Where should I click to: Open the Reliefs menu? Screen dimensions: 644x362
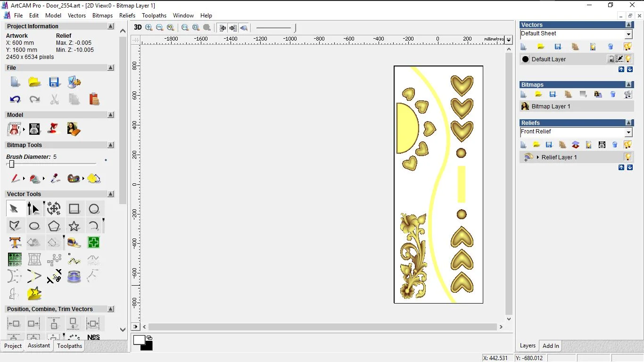click(127, 16)
